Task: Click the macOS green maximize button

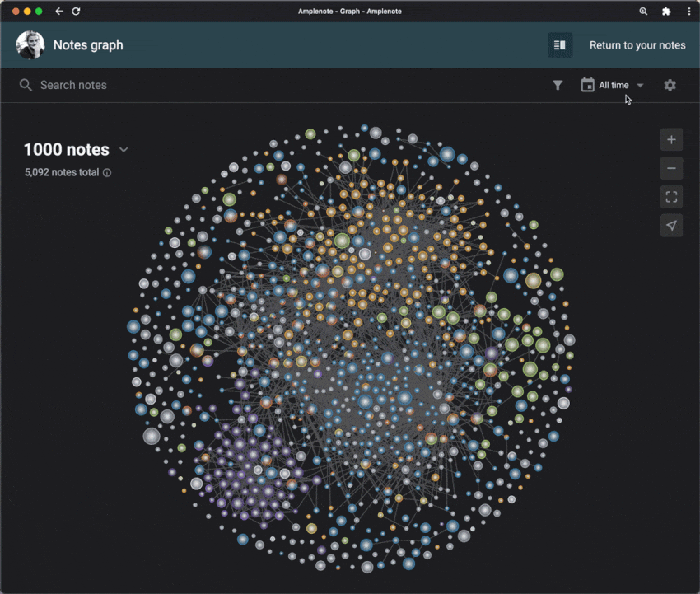Action: point(39,12)
